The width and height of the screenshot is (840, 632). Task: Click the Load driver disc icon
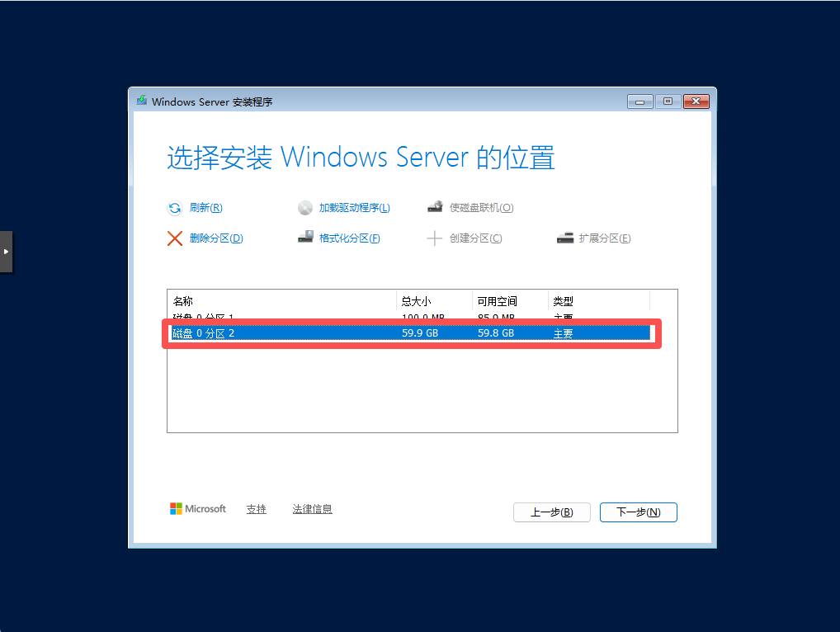304,208
